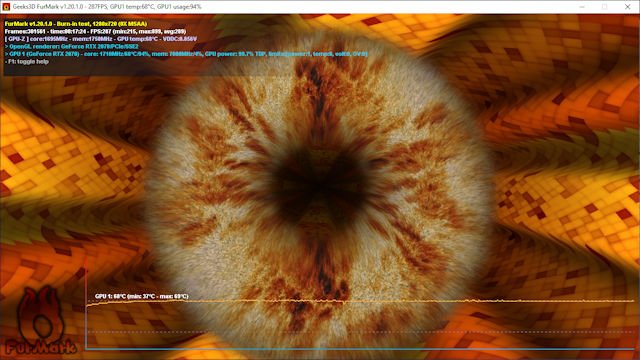Click the Burn-in test header line
The image size is (640, 360).
click(x=76, y=24)
